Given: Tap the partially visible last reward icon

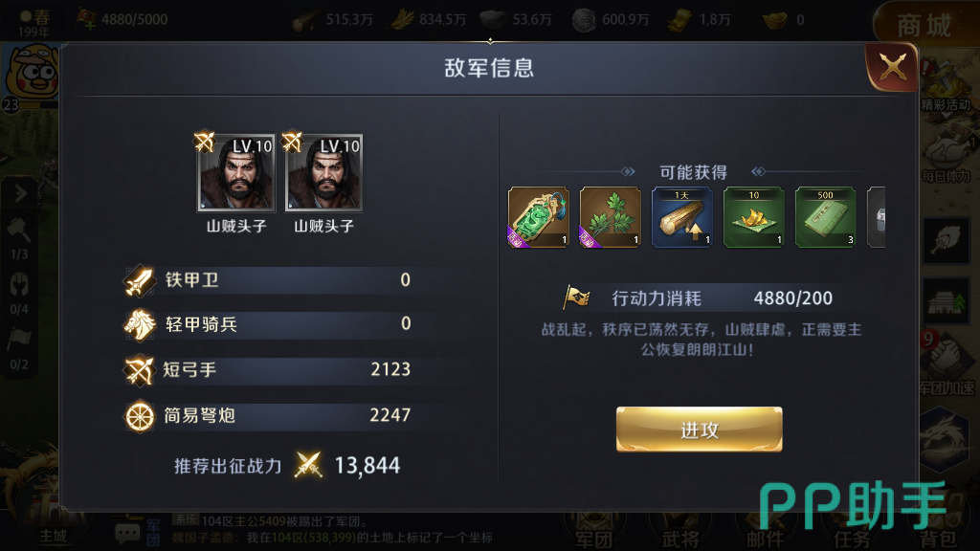Looking at the screenshot, I should coord(877,217).
